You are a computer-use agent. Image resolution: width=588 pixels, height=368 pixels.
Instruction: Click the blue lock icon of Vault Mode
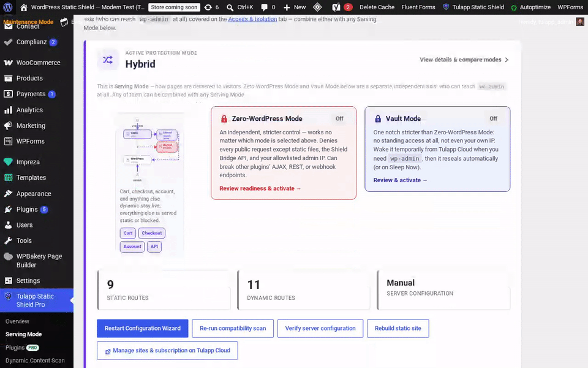click(x=378, y=118)
